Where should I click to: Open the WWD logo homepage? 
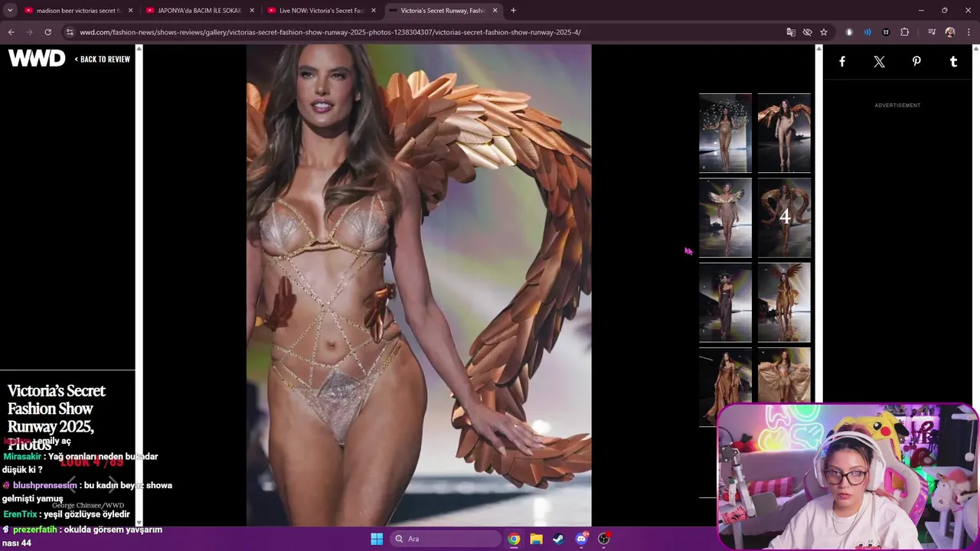coord(37,58)
